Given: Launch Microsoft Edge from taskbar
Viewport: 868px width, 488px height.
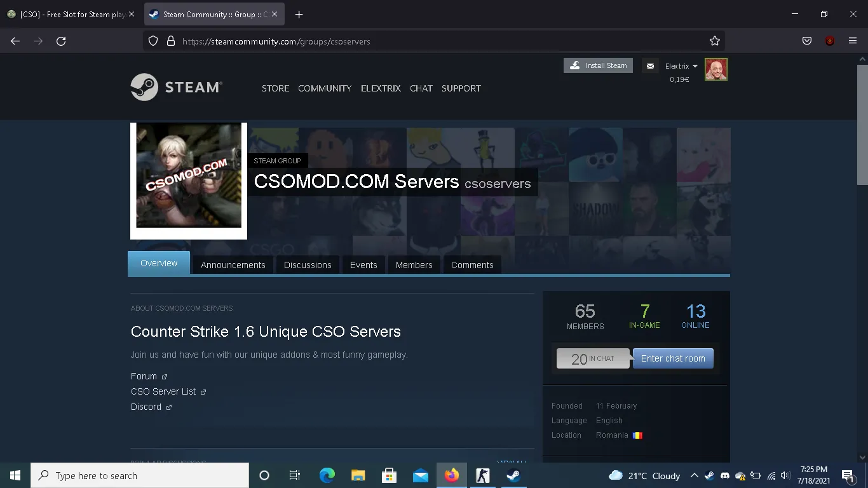Looking at the screenshot, I should [327, 475].
